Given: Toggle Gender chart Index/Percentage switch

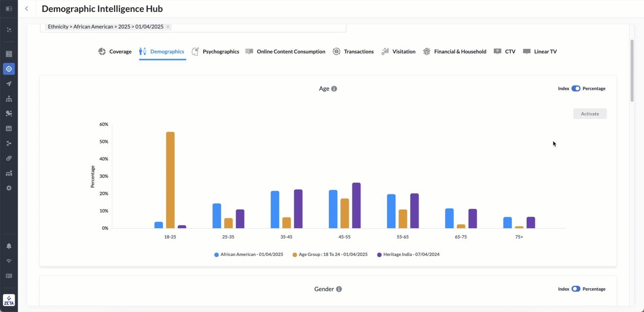Looking at the screenshot, I should [576, 289].
